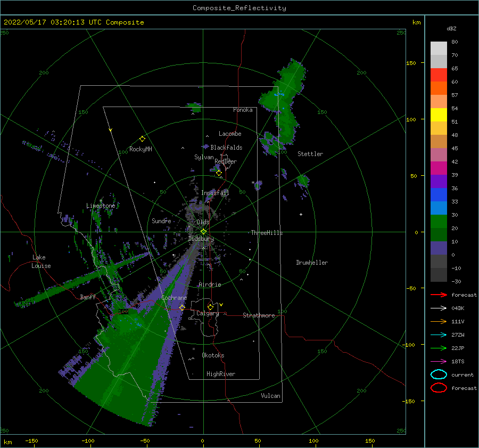
Task: Click the Cochrane town label
Action: pos(174,298)
